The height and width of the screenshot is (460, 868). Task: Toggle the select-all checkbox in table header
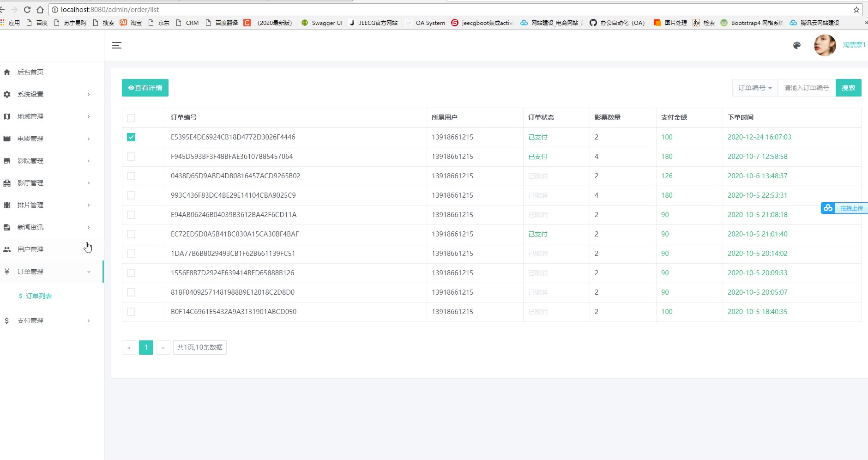131,118
